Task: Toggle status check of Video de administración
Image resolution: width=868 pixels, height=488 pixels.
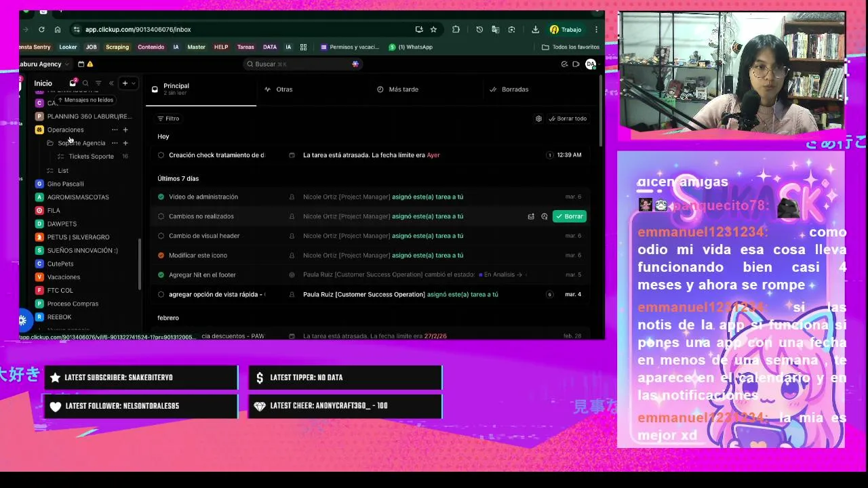Action: 161,197
